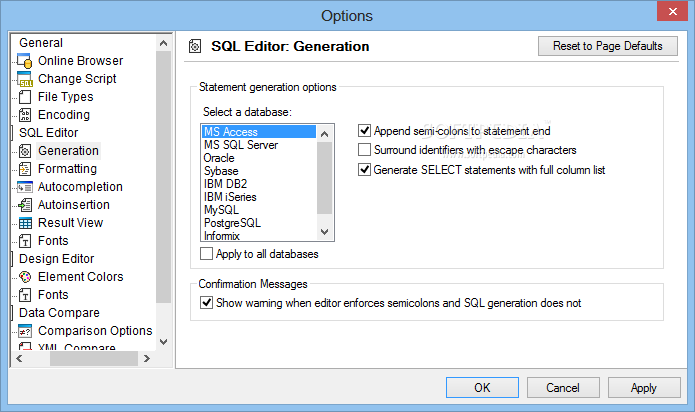Select the Formatting icon in the tree

click(25, 169)
